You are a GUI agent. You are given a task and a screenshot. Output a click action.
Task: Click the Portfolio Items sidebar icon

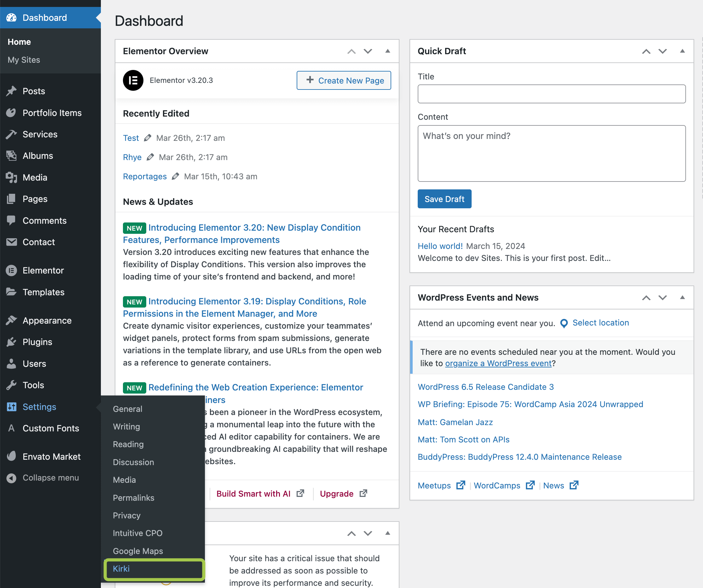[x=11, y=113]
